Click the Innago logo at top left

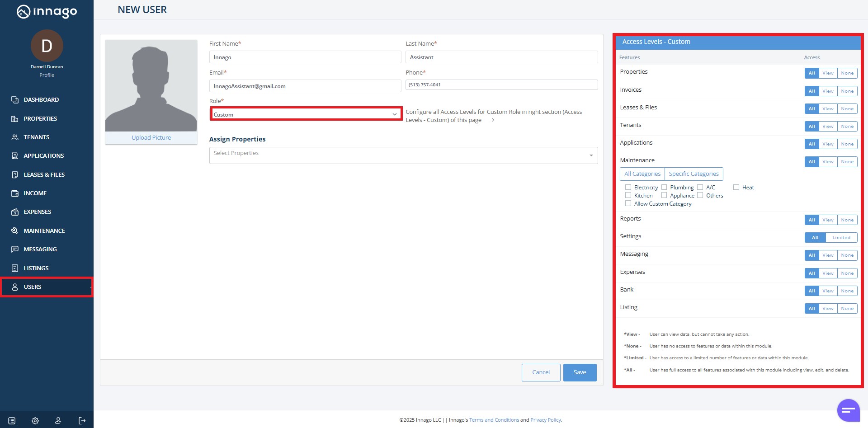tap(47, 11)
